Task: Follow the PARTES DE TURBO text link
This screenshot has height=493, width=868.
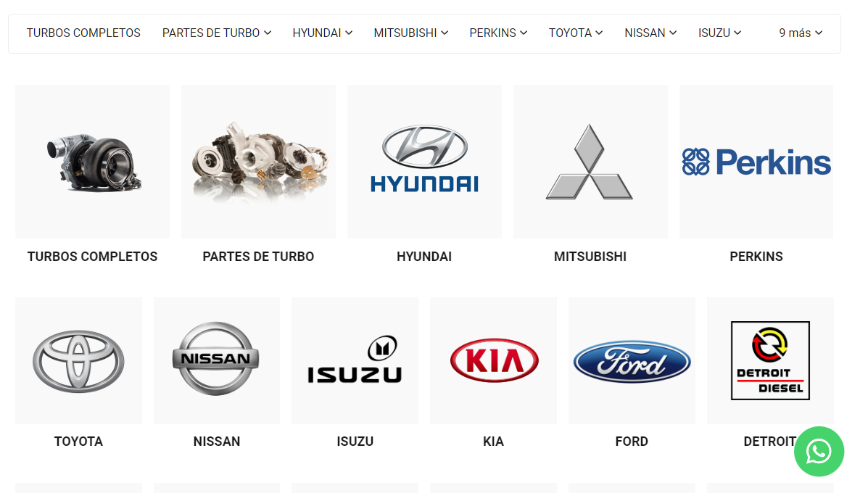Action: 258,257
